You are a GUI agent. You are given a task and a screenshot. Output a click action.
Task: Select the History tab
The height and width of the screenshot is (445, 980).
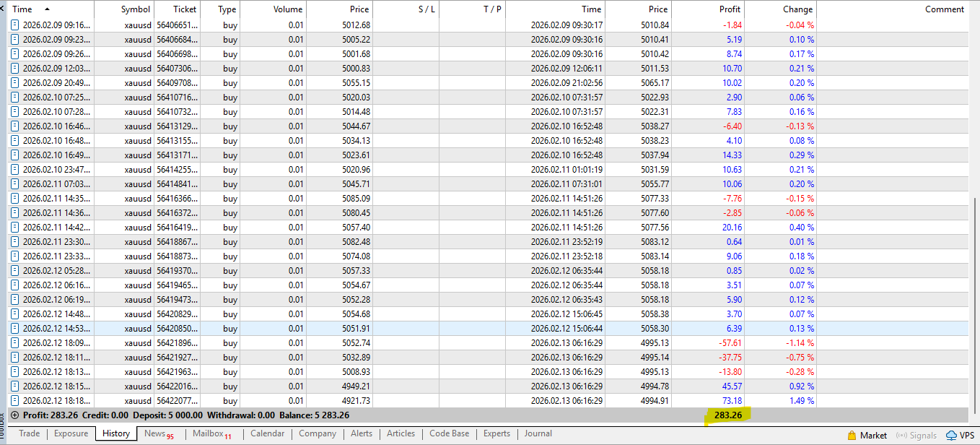pyautogui.click(x=116, y=433)
